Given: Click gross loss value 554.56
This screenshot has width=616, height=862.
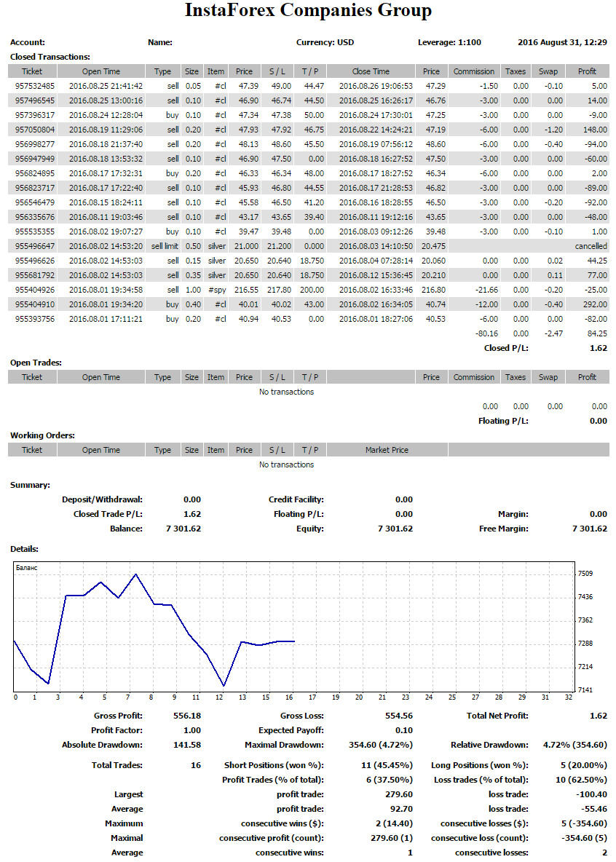Looking at the screenshot, I should coord(399,716).
